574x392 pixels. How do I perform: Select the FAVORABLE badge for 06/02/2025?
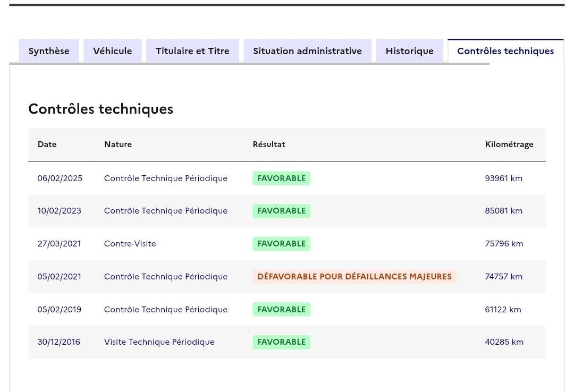(282, 178)
